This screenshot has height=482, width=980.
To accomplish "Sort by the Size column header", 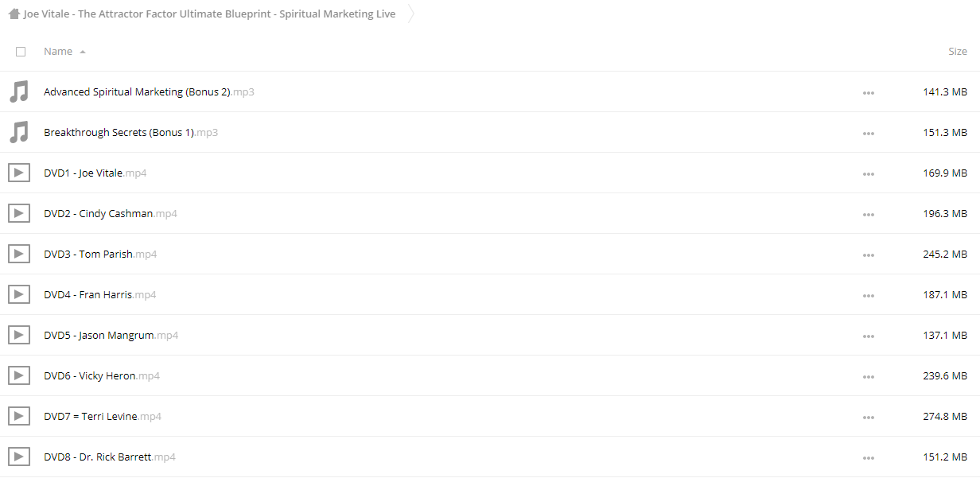I will point(957,52).
